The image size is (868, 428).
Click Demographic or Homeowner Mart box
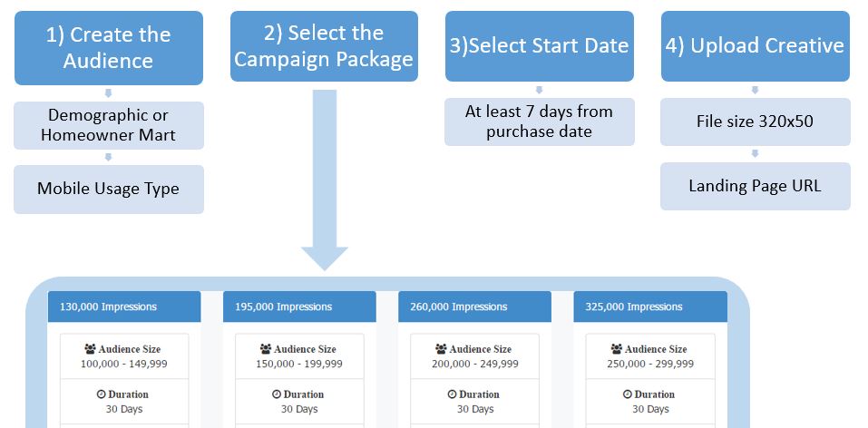(x=108, y=125)
